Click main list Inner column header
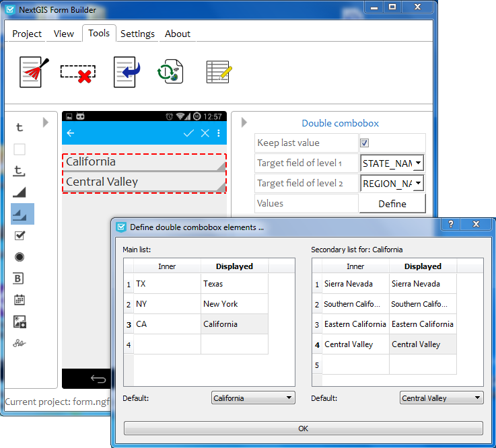The image size is (496, 448). click(x=167, y=266)
